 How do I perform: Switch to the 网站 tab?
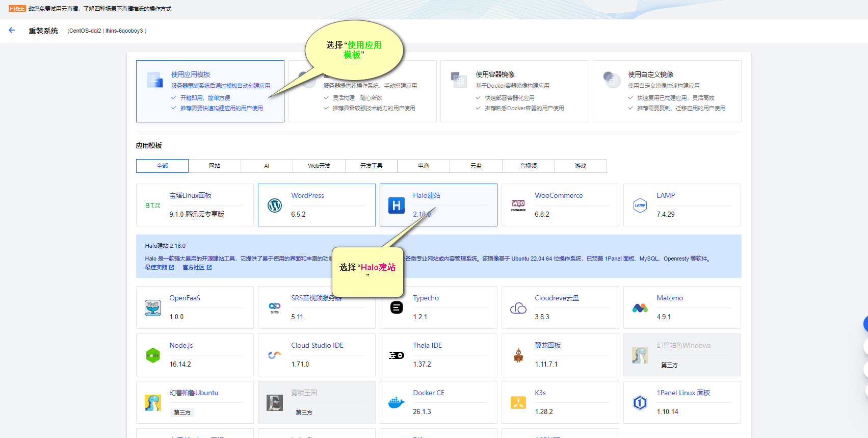215,166
